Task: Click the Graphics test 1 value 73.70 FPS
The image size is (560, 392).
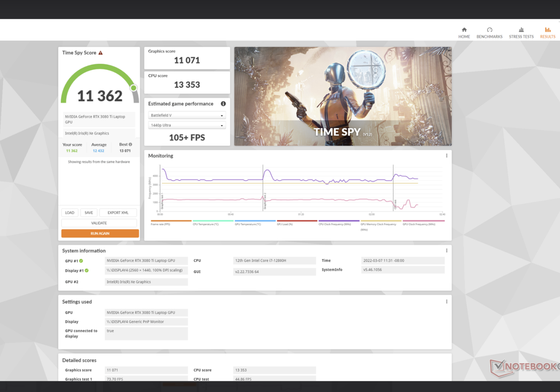Action: coord(146,379)
